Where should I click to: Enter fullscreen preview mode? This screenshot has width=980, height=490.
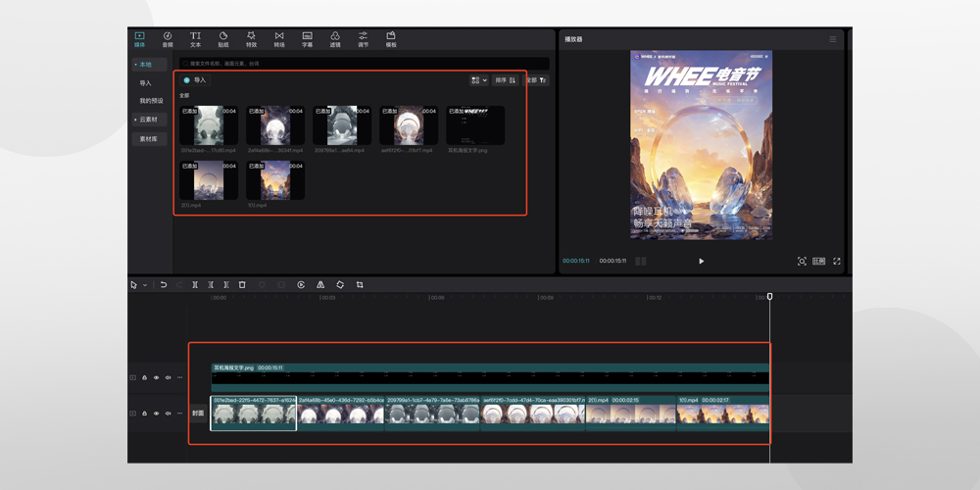837,262
